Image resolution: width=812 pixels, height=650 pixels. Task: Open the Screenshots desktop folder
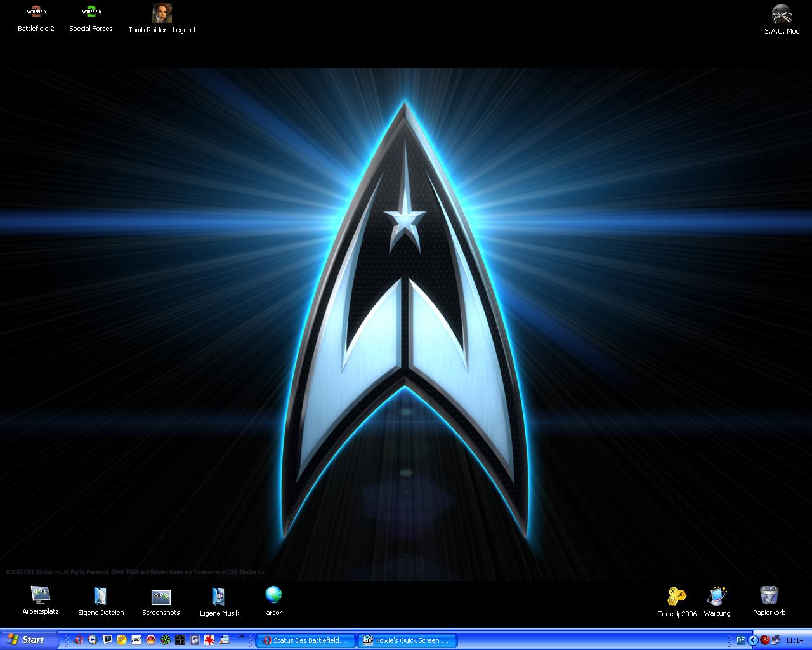(x=161, y=601)
